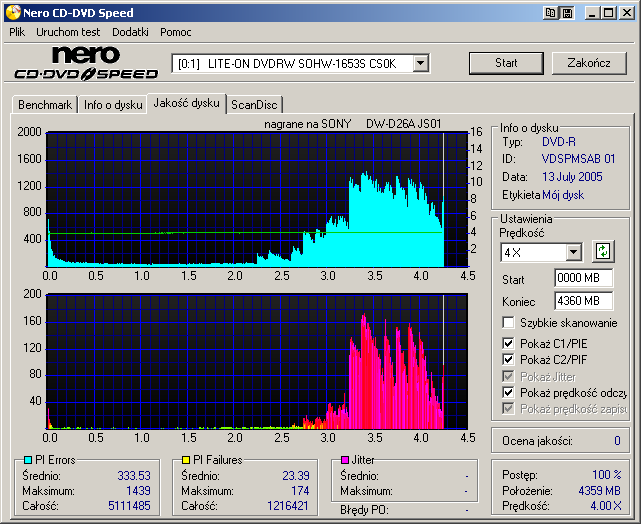The width and height of the screenshot is (641, 524).
Task: Click the magenta Jitter color swatch
Action: click(x=345, y=460)
